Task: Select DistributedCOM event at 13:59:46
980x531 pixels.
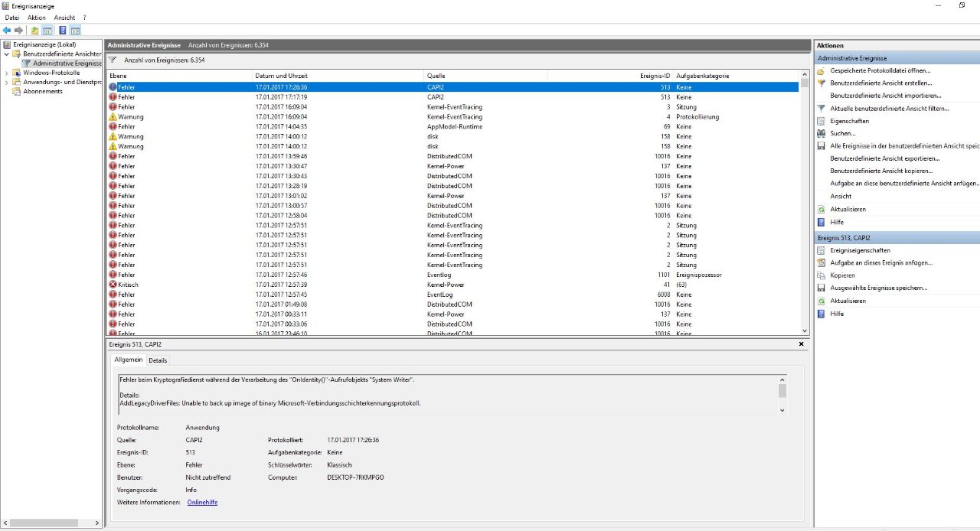Action: coord(453,156)
